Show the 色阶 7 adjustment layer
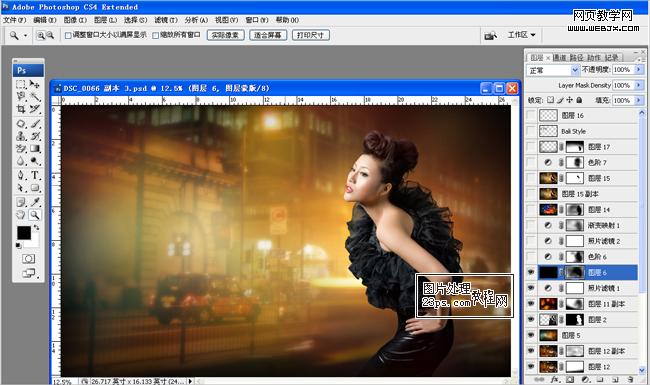650x385 pixels. click(x=531, y=162)
